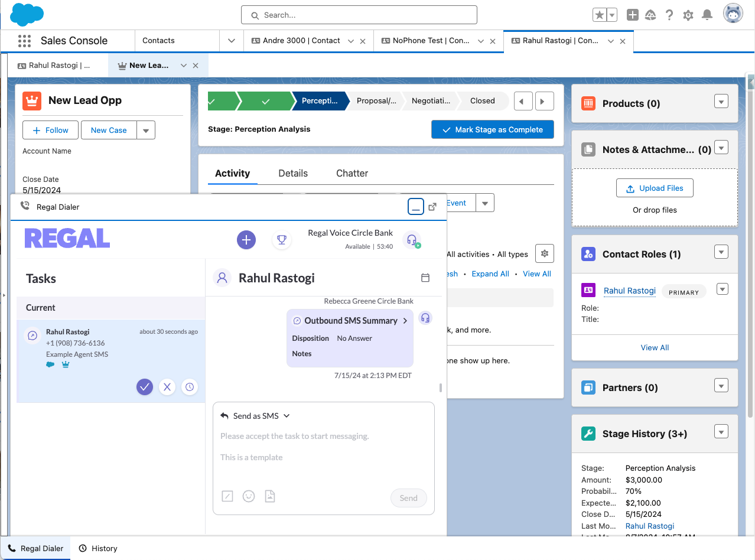This screenshot has width=755, height=560.
Task: Open History in the utility bar
Action: [x=98, y=548]
